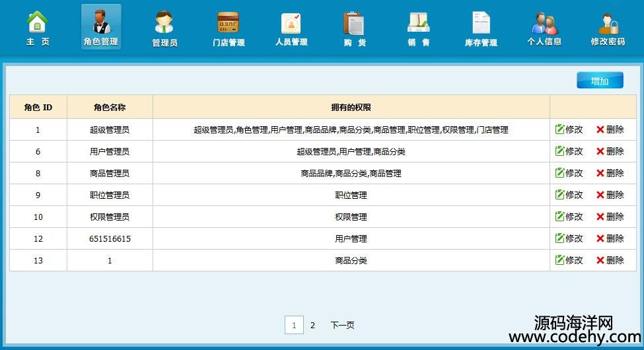Viewport: 644px width, 350px height.
Task: Delete the 超级管理员 role row
Action: [610, 129]
